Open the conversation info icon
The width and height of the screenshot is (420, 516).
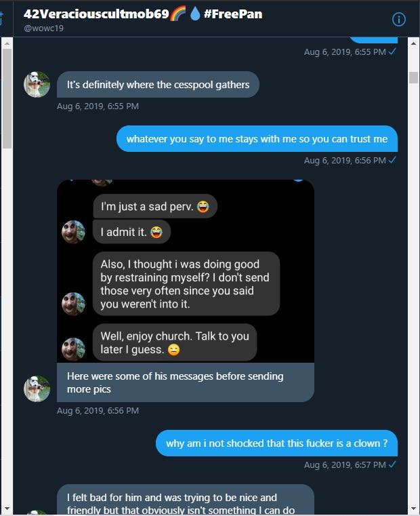pyautogui.click(x=398, y=20)
